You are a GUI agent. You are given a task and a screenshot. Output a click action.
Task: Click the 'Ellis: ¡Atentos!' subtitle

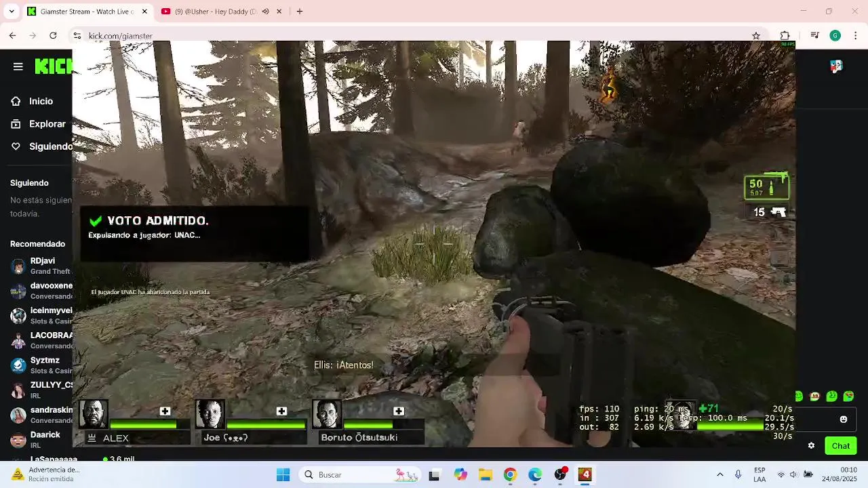[x=344, y=365]
